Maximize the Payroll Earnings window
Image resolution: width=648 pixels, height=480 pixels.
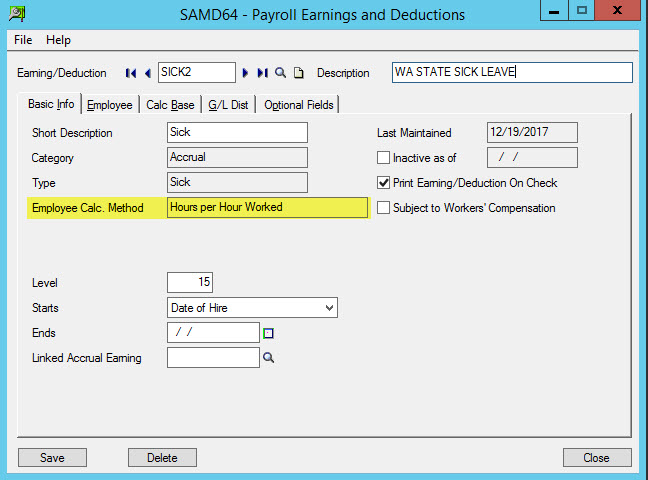tap(582, 10)
